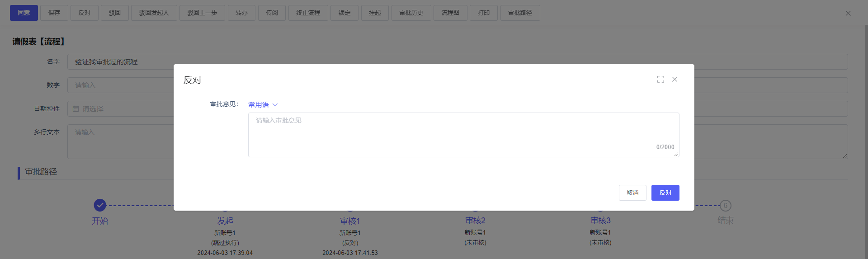Screen dimensions: 868x259
Task: Select 驳回发起人 in the toolbar
Action: (154, 13)
